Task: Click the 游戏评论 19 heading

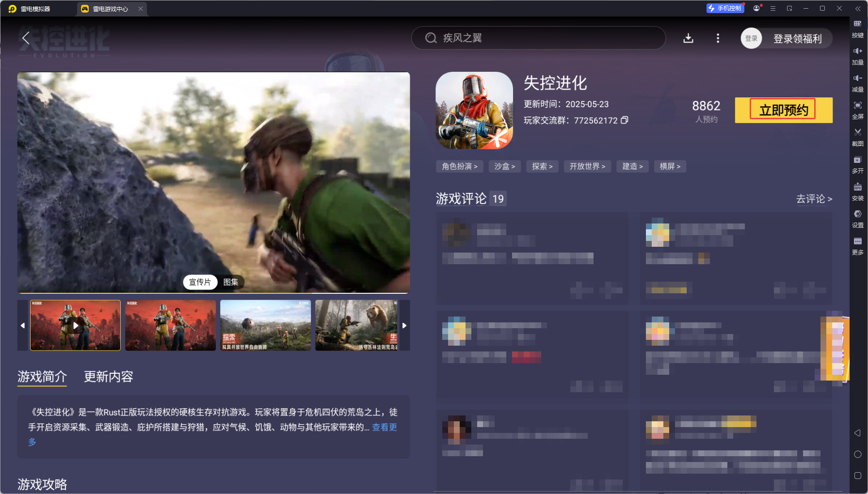Action: pyautogui.click(x=470, y=199)
